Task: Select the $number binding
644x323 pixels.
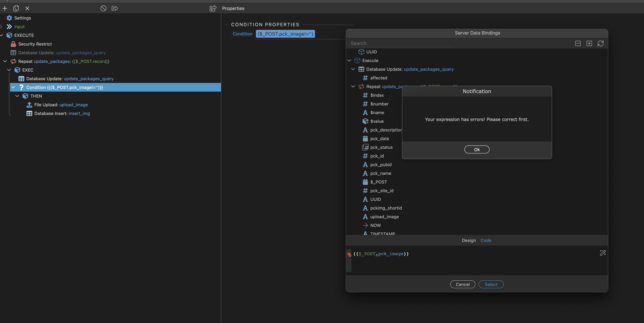Action: pos(379,104)
